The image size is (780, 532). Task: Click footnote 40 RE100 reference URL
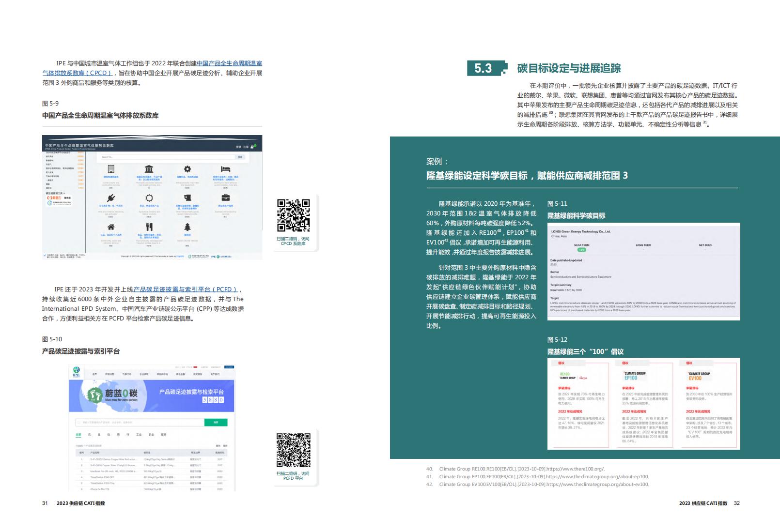pyautogui.click(x=575, y=469)
